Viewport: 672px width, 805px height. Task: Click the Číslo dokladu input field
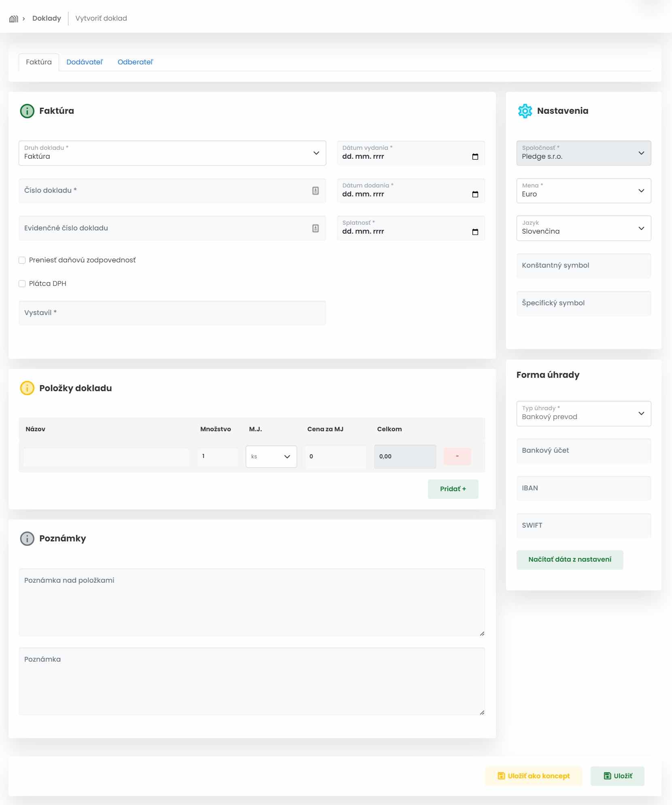coord(172,191)
